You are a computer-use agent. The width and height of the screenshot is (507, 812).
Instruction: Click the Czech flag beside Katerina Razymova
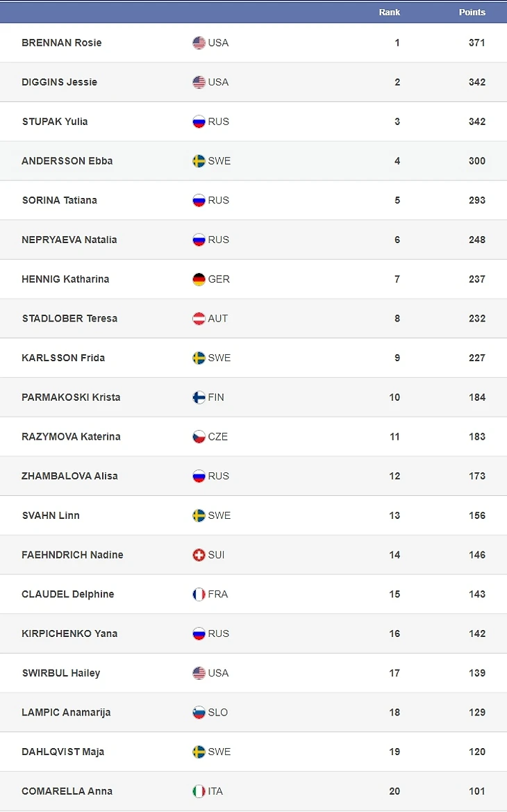point(199,437)
